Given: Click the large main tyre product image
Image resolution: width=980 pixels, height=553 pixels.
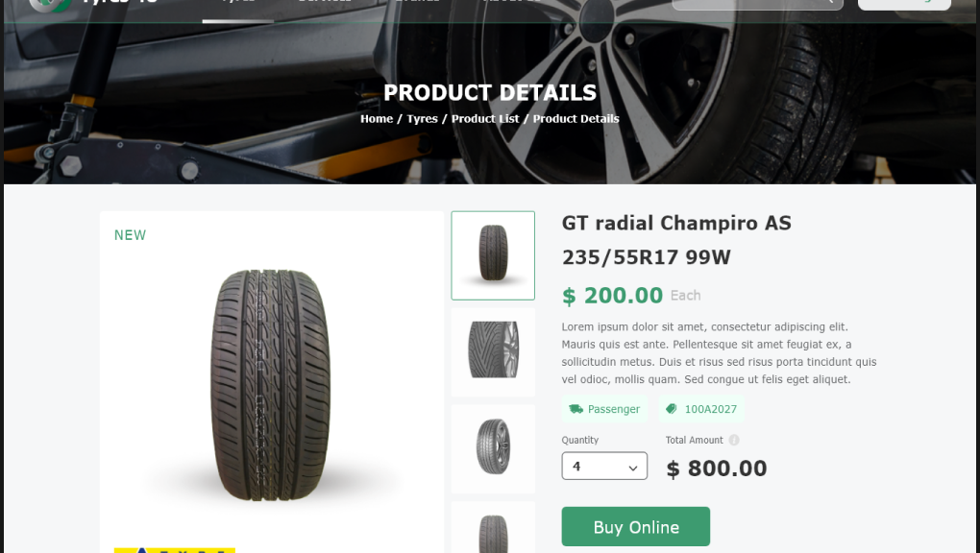Looking at the screenshot, I should point(271,385).
